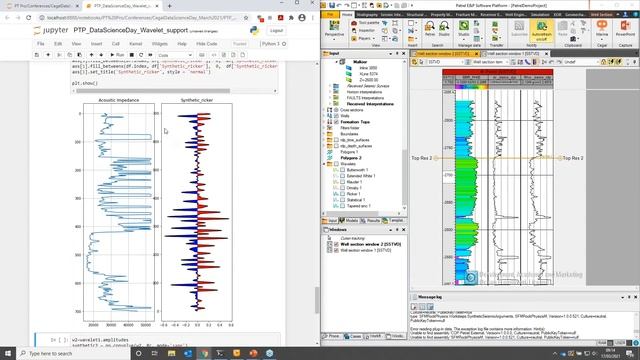The height and width of the screenshot is (360, 640).
Task: Expand the Formation Tops tree node
Action: (x=324, y=122)
